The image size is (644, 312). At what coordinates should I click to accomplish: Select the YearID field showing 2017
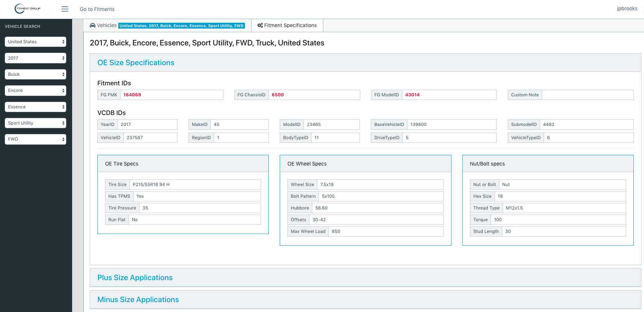[x=148, y=125]
